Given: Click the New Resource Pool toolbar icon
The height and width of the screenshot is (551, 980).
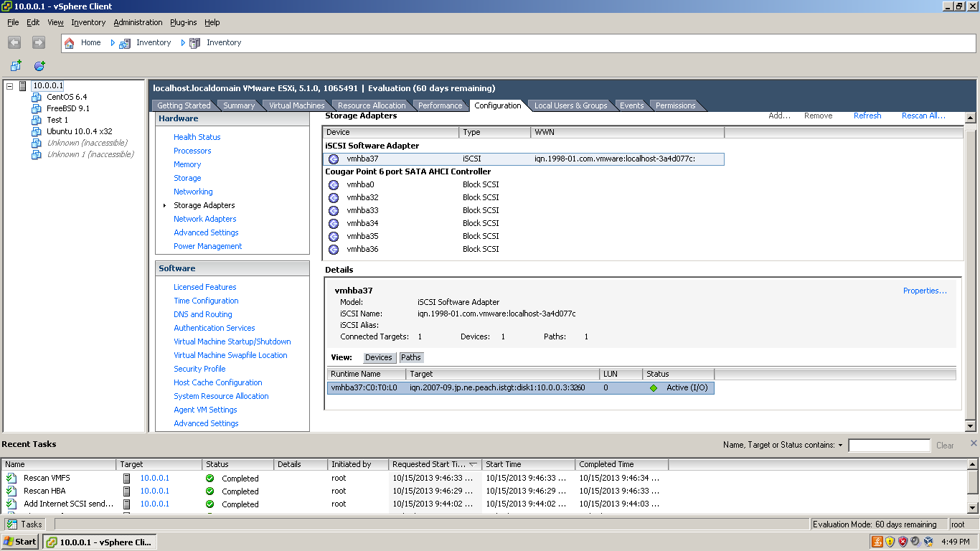Looking at the screenshot, I should (39, 66).
